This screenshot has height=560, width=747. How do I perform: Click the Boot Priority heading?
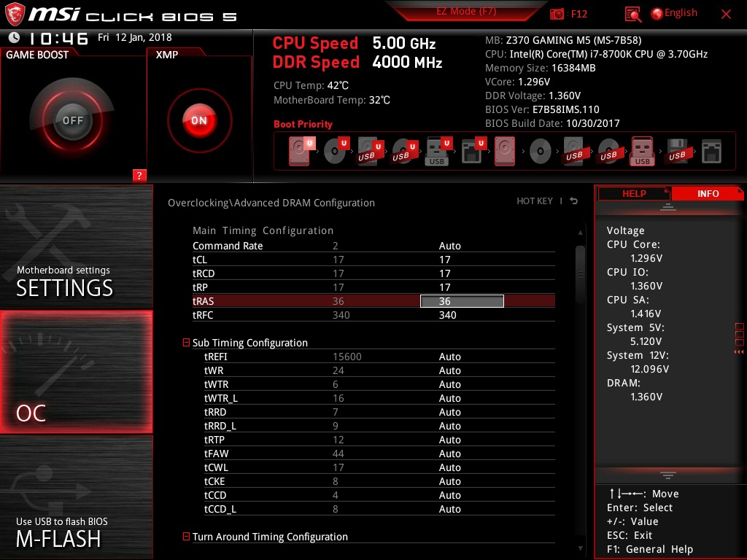303,124
